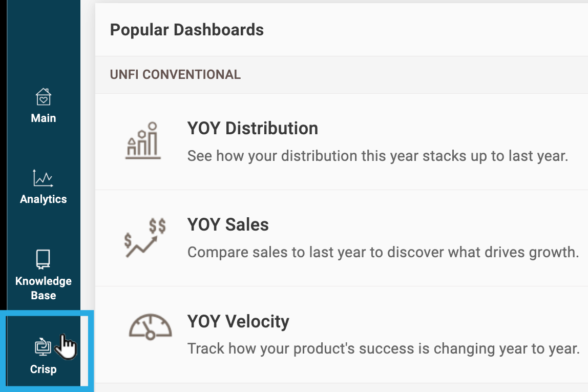The image size is (588, 392).
Task: Open the YOY Distribution dashboard title
Action: click(x=253, y=128)
